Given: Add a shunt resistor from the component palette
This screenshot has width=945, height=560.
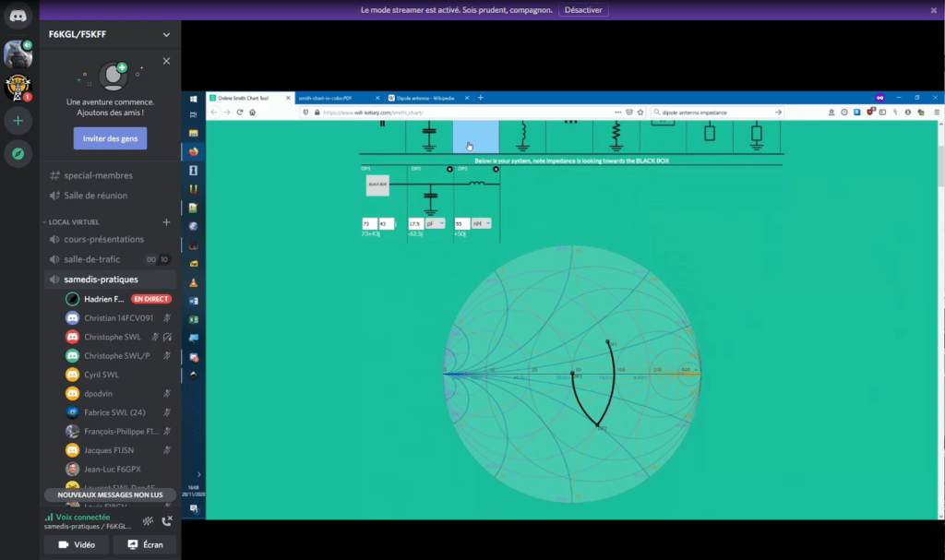Looking at the screenshot, I should click(616, 137).
